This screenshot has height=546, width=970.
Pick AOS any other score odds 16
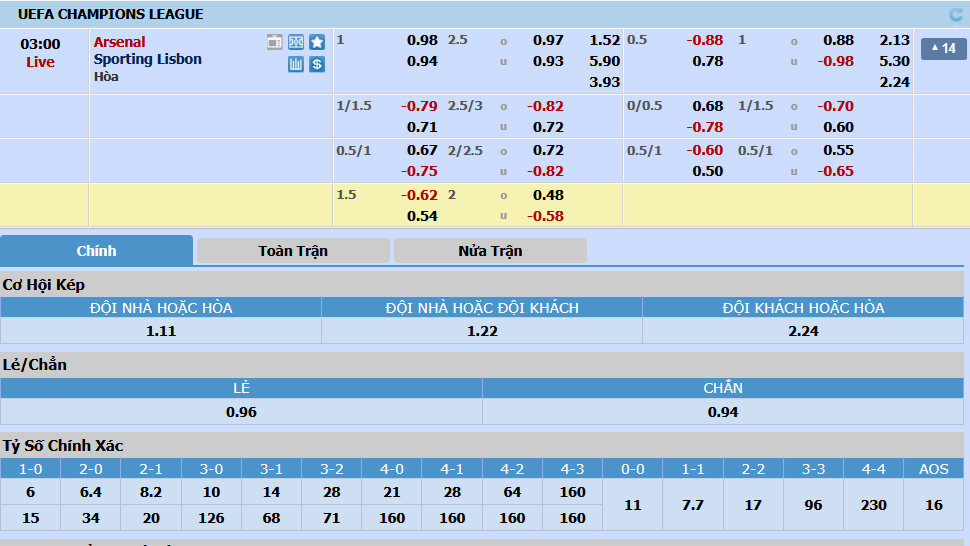[934, 505]
